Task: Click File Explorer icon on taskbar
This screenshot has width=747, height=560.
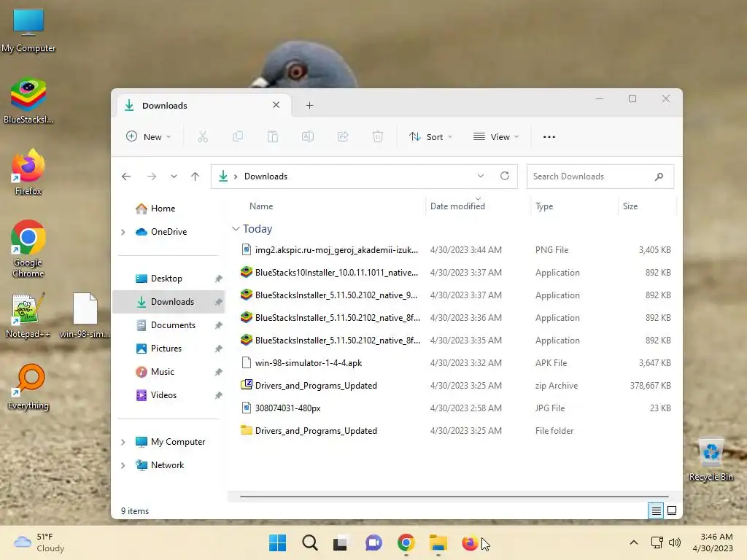Action: point(438,542)
